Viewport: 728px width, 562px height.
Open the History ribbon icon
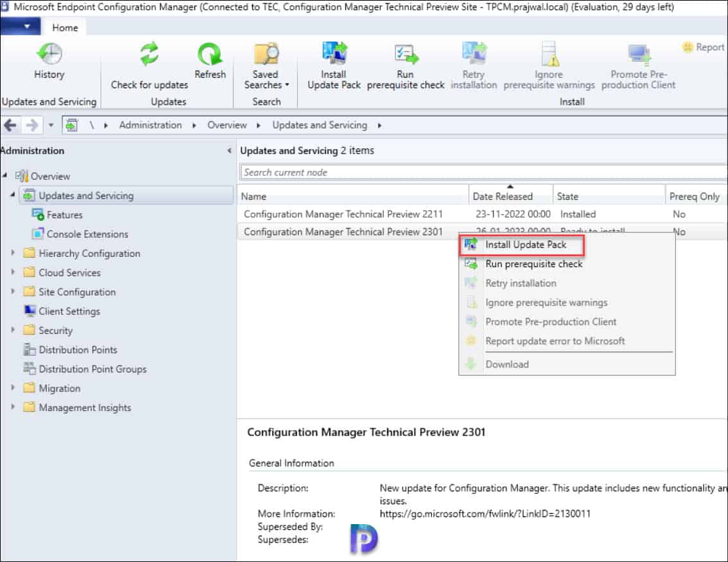click(49, 53)
